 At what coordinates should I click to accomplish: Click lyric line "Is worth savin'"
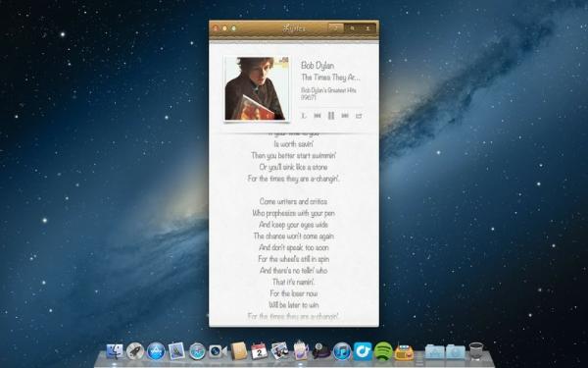click(294, 144)
